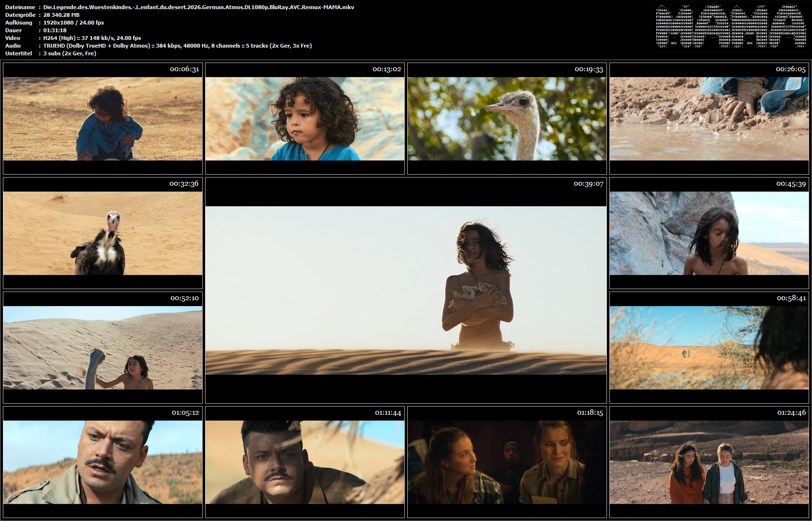This screenshot has width=812, height=521.
Task: Click the Untertitel label
Action: point(19,53)
